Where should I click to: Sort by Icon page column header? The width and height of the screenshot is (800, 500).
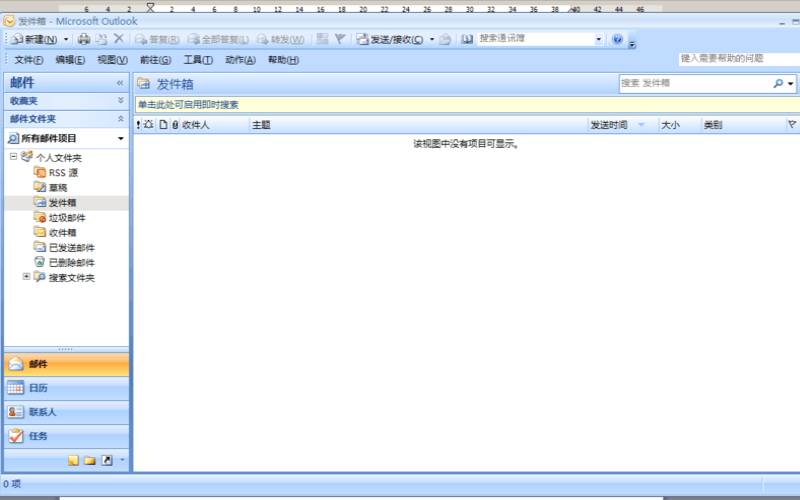(163, 124)
